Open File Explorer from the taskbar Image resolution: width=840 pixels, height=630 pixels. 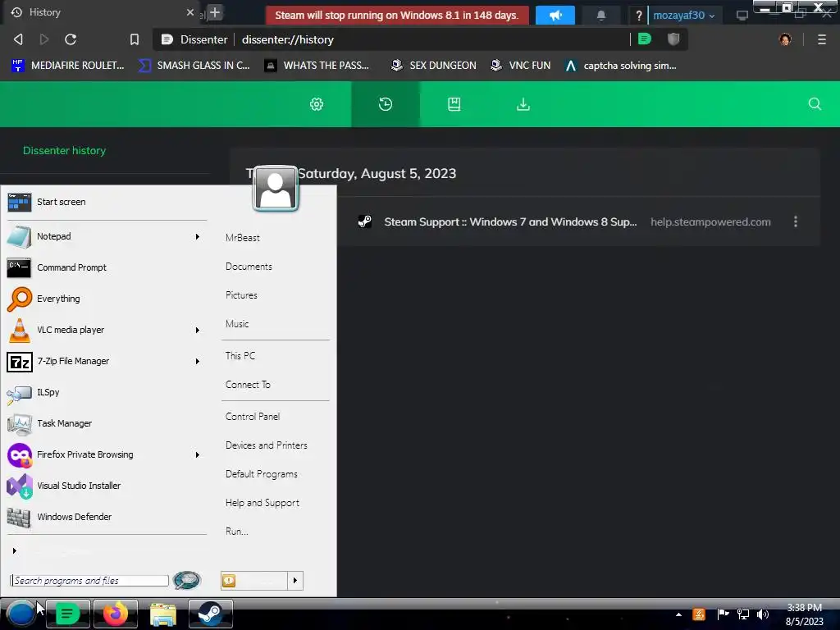163,614
